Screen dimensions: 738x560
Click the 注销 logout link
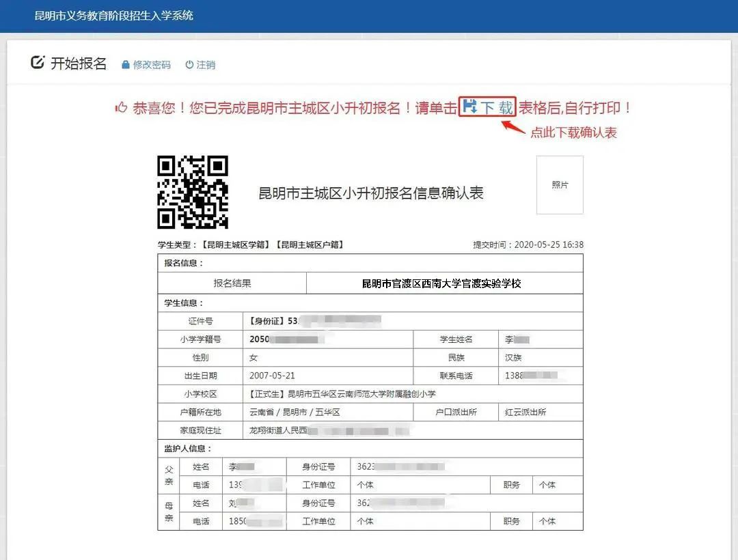pyautogui.click(x=206, y=65)
